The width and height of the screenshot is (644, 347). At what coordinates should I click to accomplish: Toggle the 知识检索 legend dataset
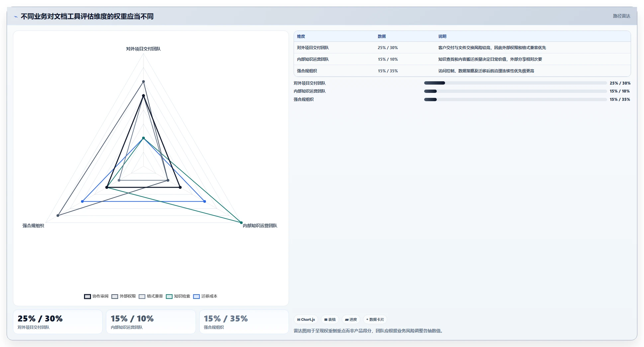178,296
